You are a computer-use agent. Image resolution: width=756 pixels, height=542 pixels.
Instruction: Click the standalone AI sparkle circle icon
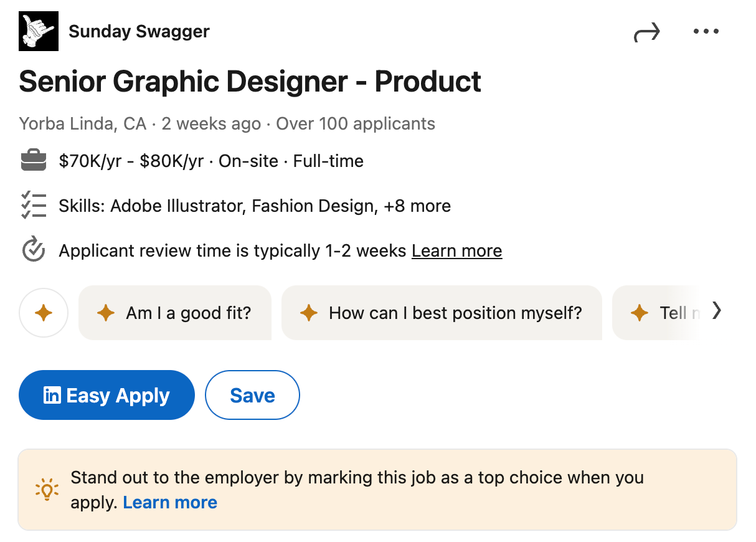44,313
